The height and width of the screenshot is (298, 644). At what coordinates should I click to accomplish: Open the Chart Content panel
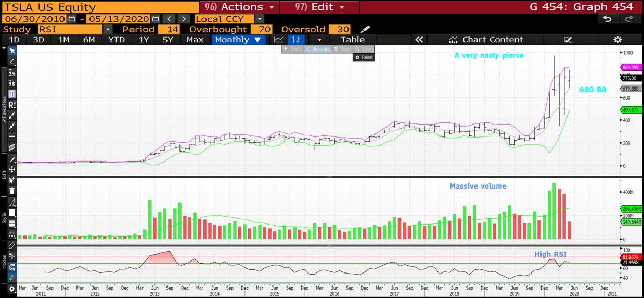pos(486,40)
